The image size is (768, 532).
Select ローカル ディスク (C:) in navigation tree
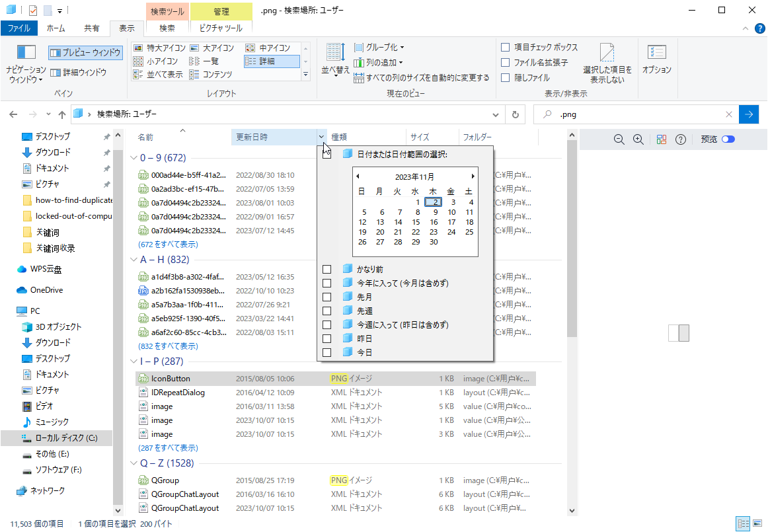click(65, 438)
